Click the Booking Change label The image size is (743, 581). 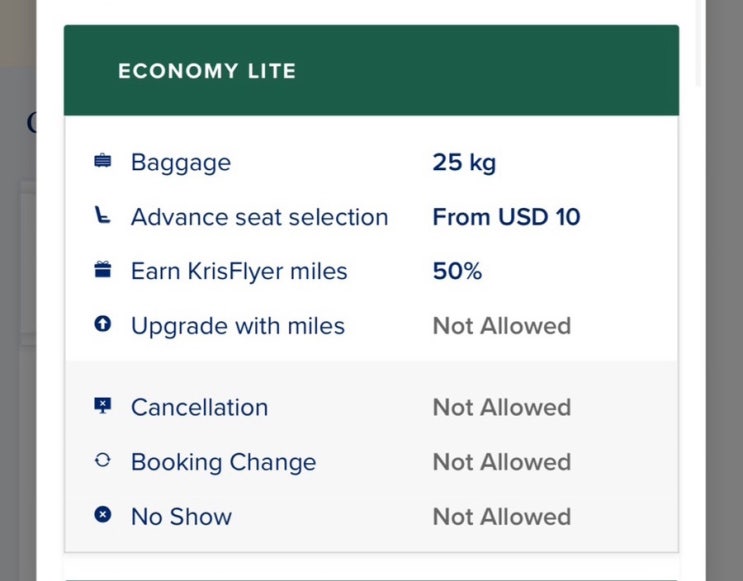point(223,462)
